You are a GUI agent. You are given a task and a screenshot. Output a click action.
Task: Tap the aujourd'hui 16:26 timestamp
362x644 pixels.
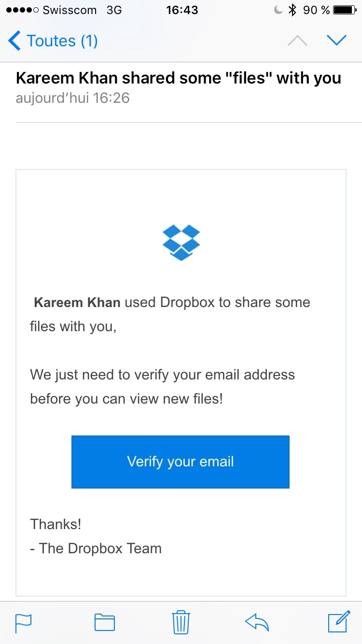coord(73,98)
